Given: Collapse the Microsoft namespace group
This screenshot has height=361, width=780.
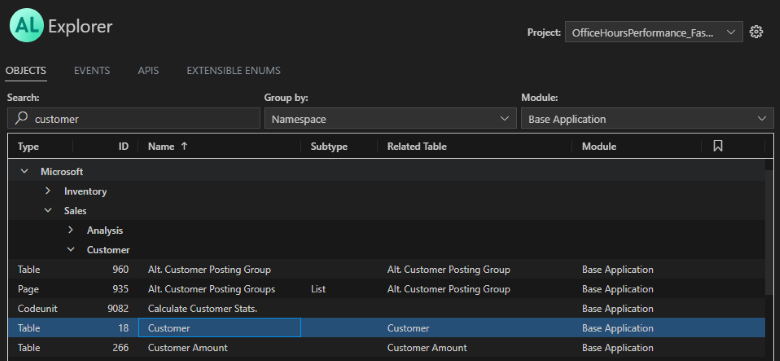Looking at the screenshot, I should [x=23, y=172].
